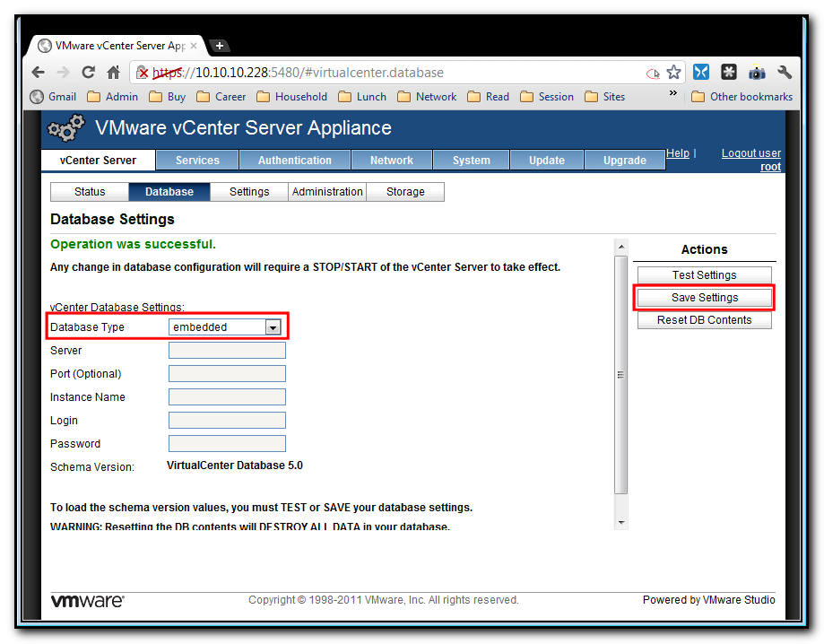Switch to the Network appliance tab
Screen dimensions: 824x644
392,161
